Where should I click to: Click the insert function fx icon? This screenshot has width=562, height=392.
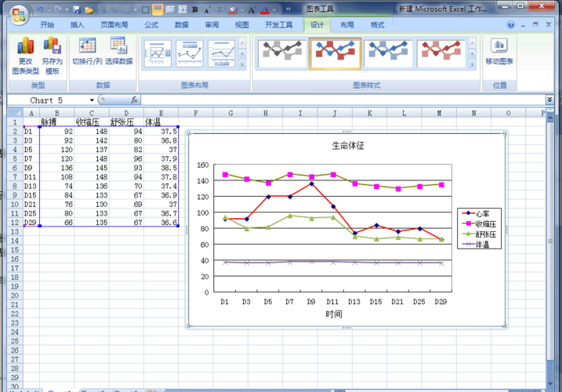(x=134, y=100)
